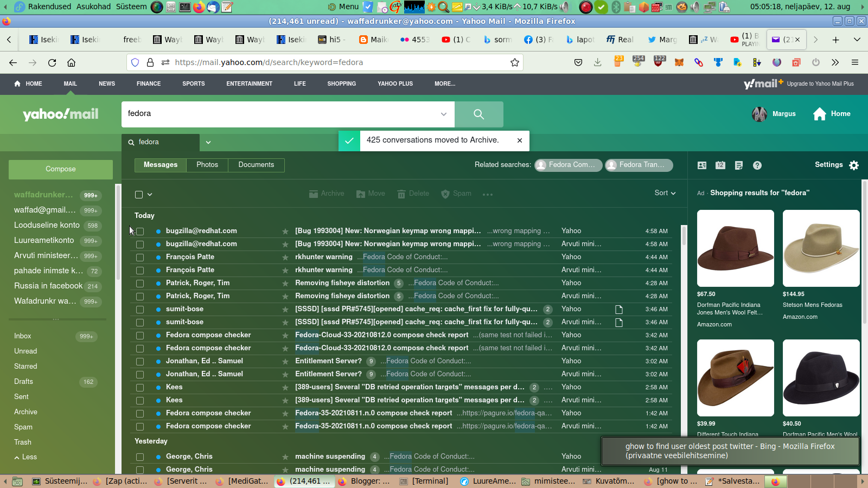Bookmark this page with the star icon

pos(515,62)
